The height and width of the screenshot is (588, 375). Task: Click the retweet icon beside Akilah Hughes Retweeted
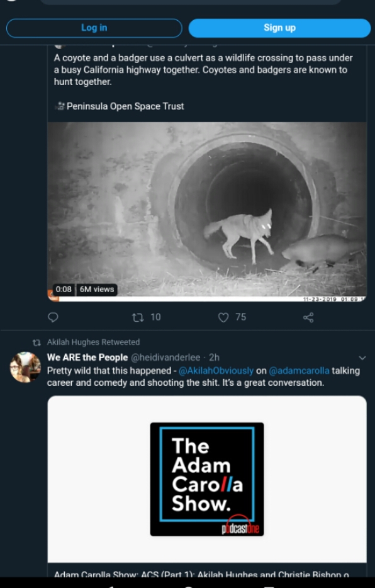point(36,342)
